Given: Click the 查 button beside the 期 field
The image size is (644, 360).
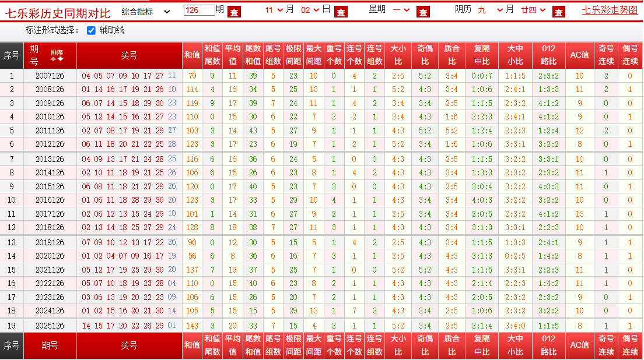Looking at the screenshot, I should [x=234, y=12].
